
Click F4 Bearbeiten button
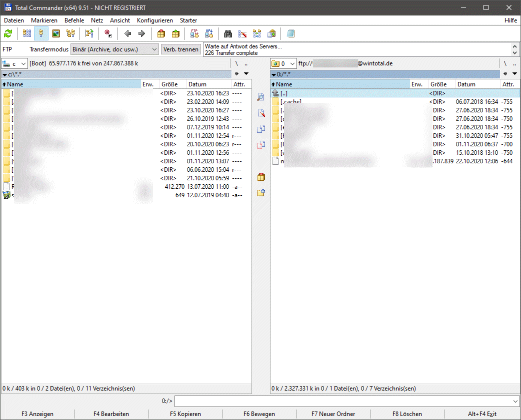pyautogui.click(x=111, y=414)
